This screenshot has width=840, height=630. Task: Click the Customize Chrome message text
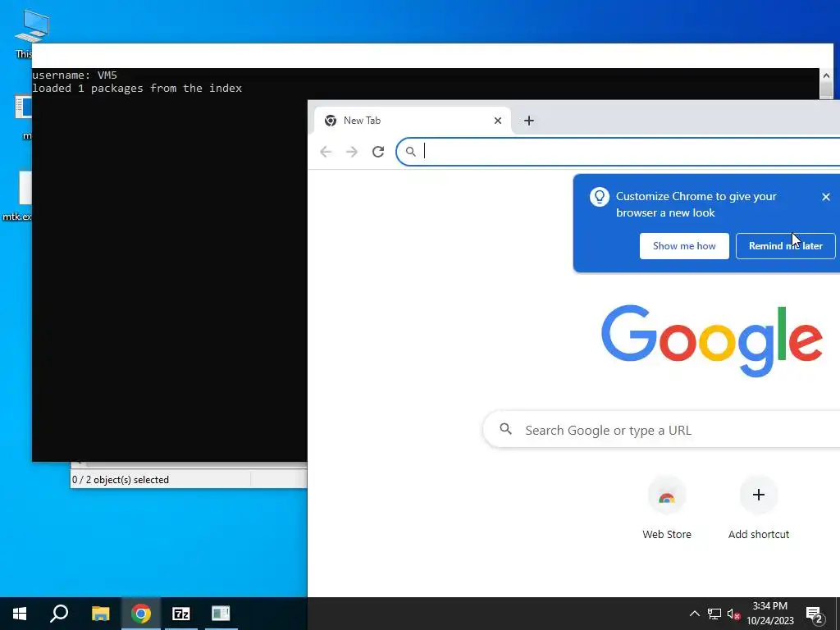(696, 204)
